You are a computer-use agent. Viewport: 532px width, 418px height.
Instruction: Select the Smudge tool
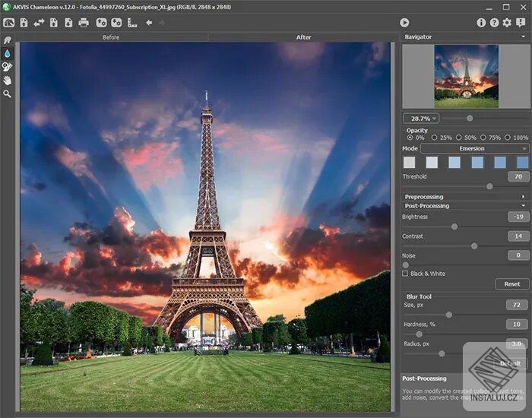[7, 40]
